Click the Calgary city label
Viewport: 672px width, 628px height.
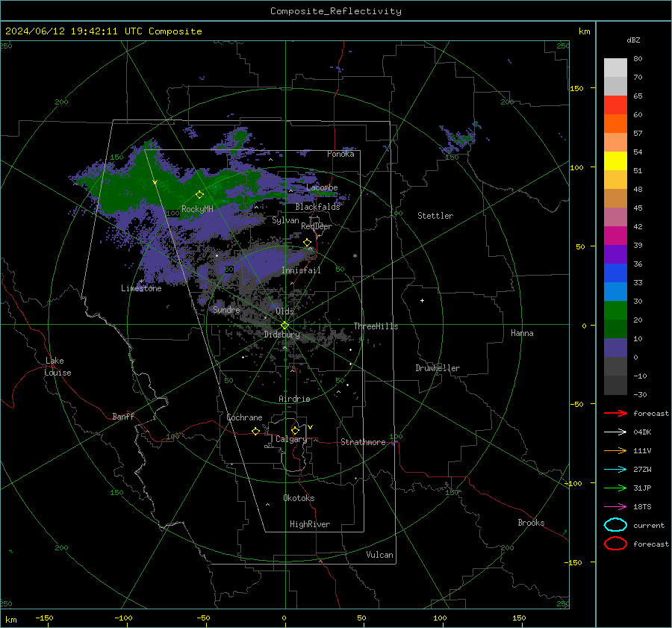point(291,439)
